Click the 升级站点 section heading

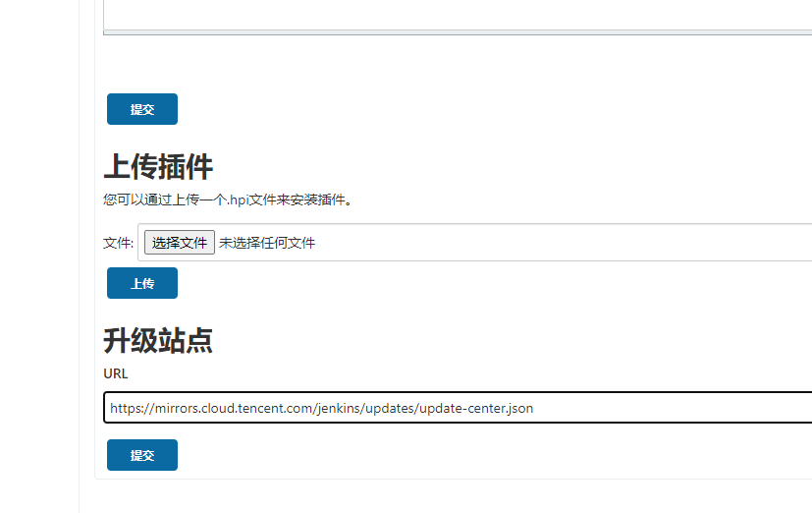coord(158,340)
